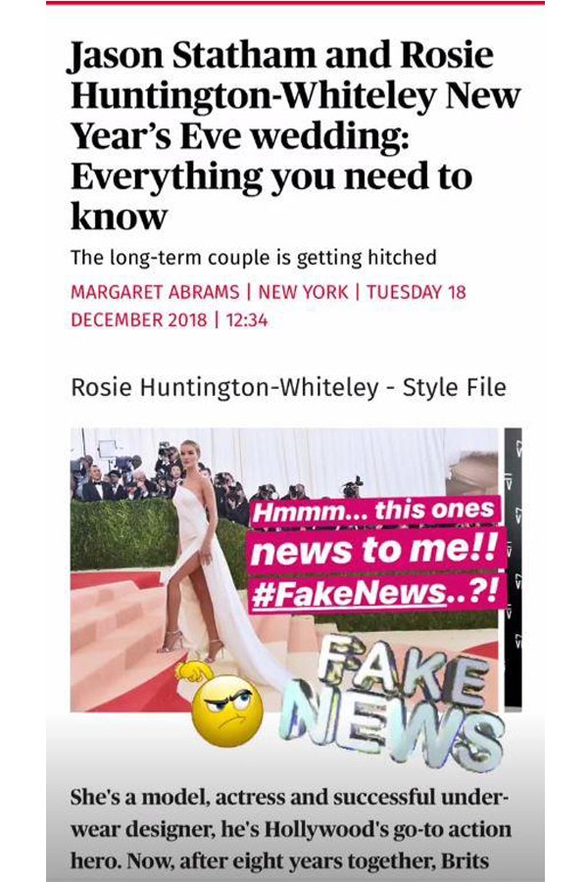
Task: Click the red bar above the headline
Action: click(295, 3)
